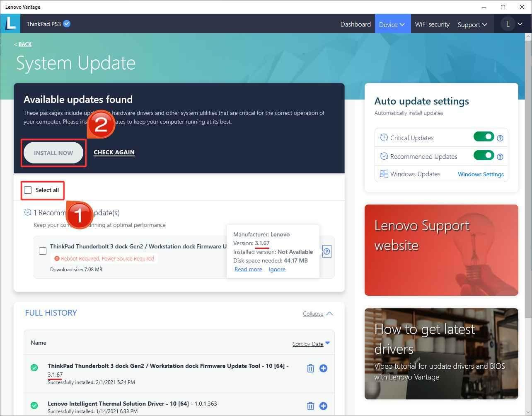The width and height of the screenshot is (532, 416).
Task: Click the green success icon for Thermal Solution Driver
Action: click(34, 405)
